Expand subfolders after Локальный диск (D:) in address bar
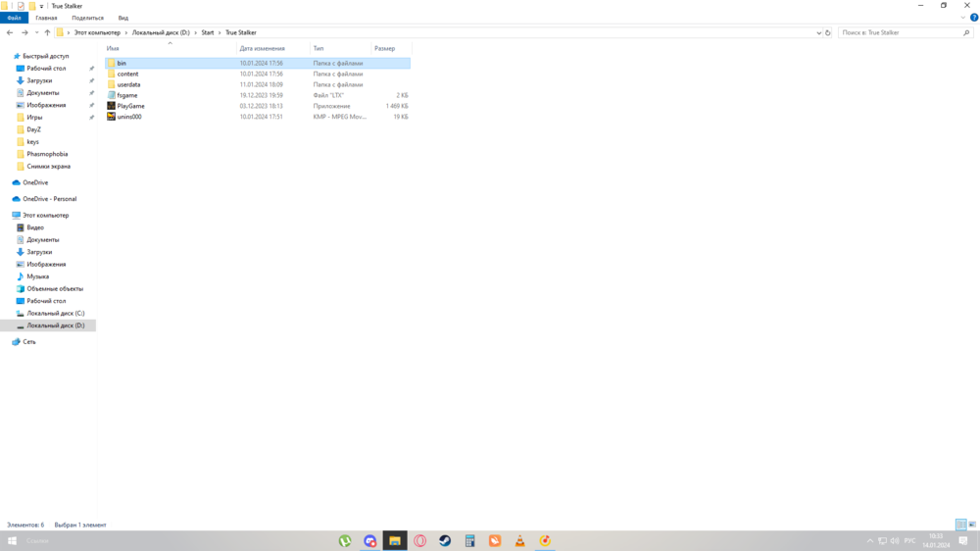980x551 pixels. [x=196, y=32]
